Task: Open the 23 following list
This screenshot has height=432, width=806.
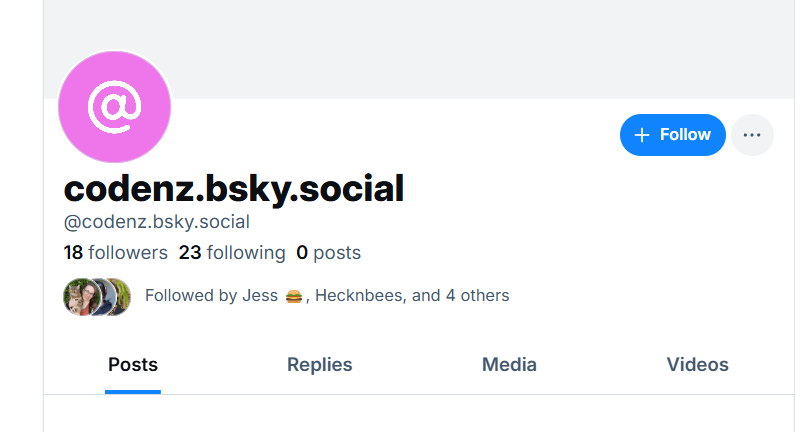Action: coord(232,253)
